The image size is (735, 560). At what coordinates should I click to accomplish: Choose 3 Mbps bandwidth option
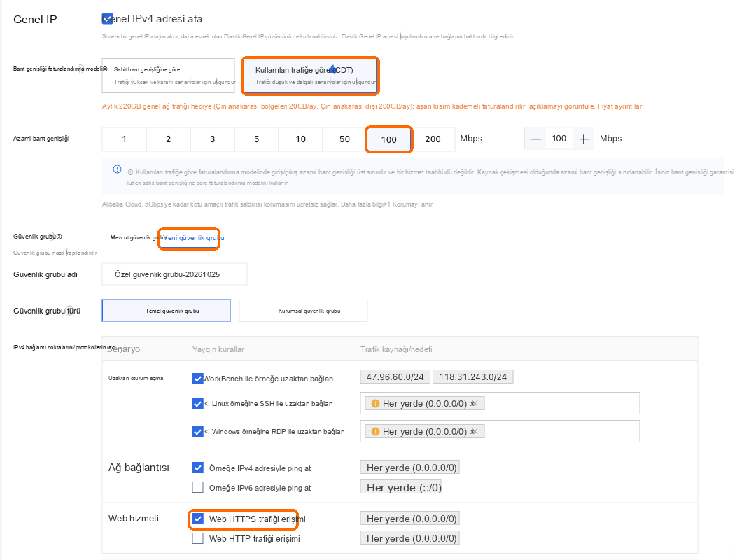(212, 139)
